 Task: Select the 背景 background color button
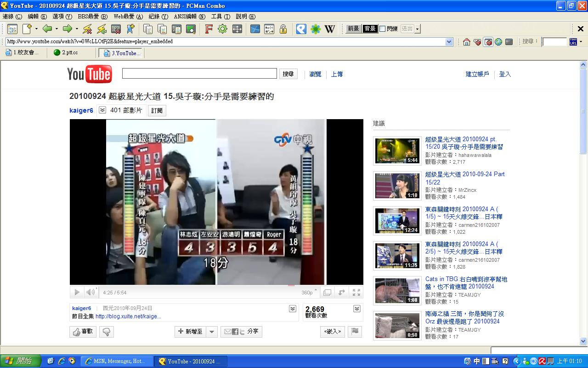370,29
